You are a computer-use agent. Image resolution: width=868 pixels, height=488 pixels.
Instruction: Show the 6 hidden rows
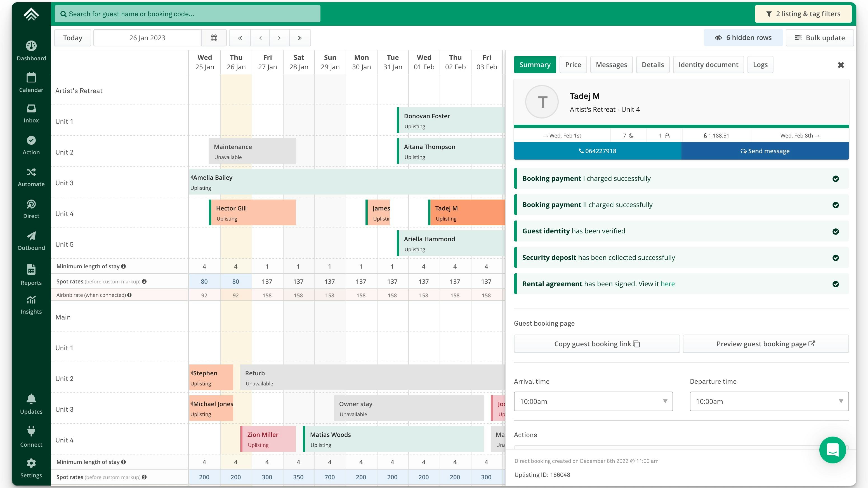[x=743, y=38]
